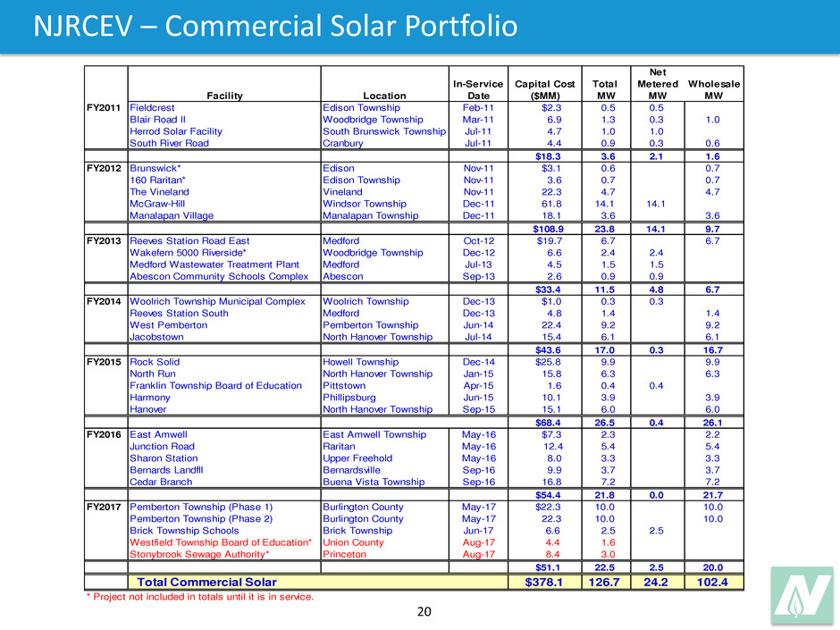This screenshot has width=840, height=630.
Task: Select the Blair Road II facility cell
Action: (157, 120)
